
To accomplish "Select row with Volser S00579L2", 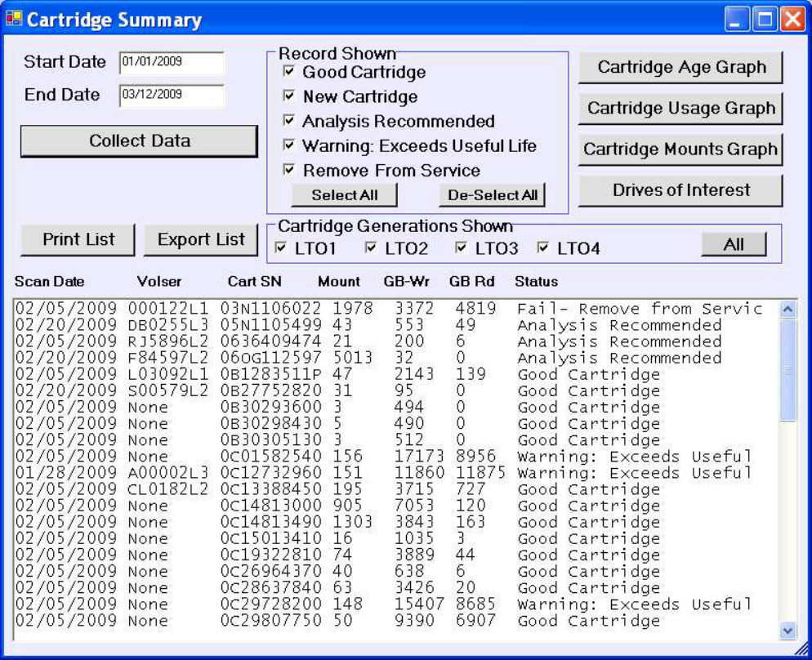I will pos(395,390).
